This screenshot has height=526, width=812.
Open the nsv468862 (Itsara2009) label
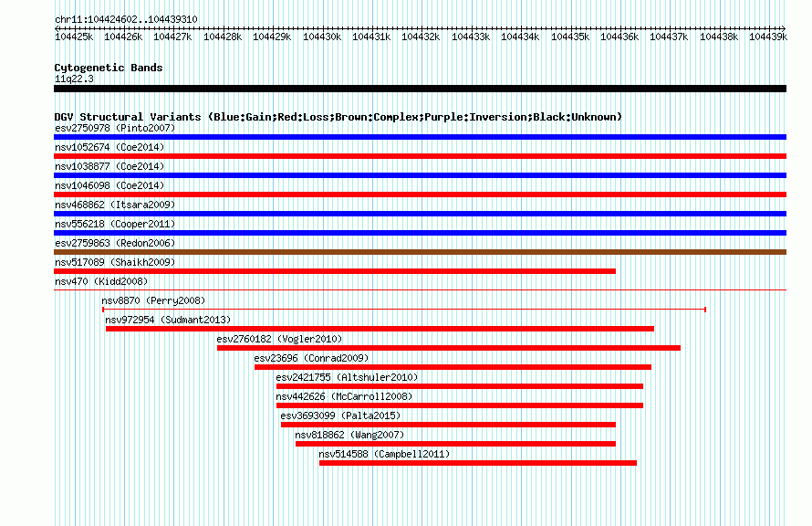click(x=115, y=205)
